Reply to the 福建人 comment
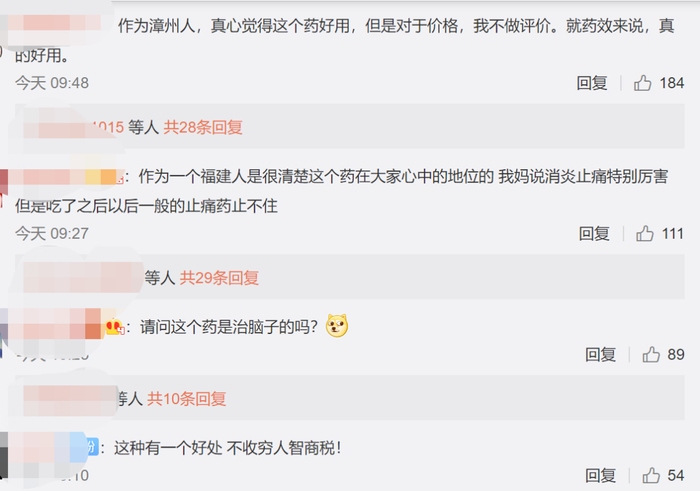The height and width of the screenshot is (491, 700). pos(594,233)
